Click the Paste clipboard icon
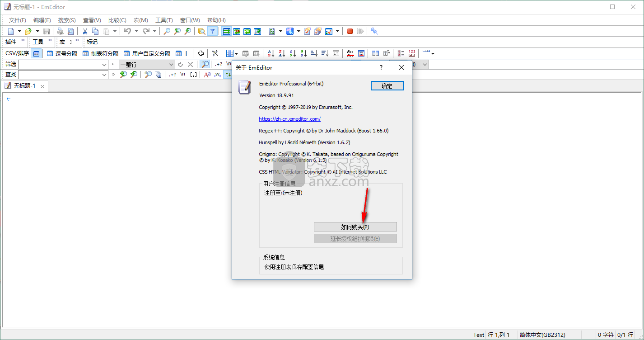The height and width of the screenshot is (340, 644). (x=106, y=31)
